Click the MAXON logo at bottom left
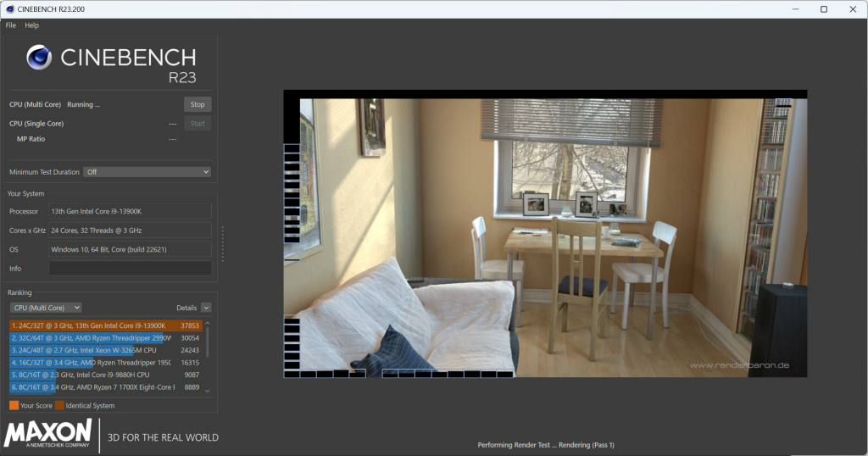This screenshot has height=456, width=868. (x=47, y=433)
